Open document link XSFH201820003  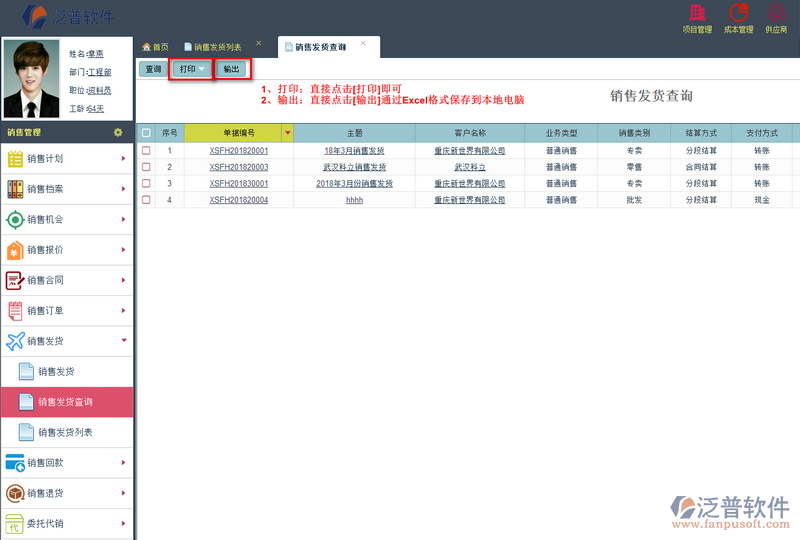[239, 167]
